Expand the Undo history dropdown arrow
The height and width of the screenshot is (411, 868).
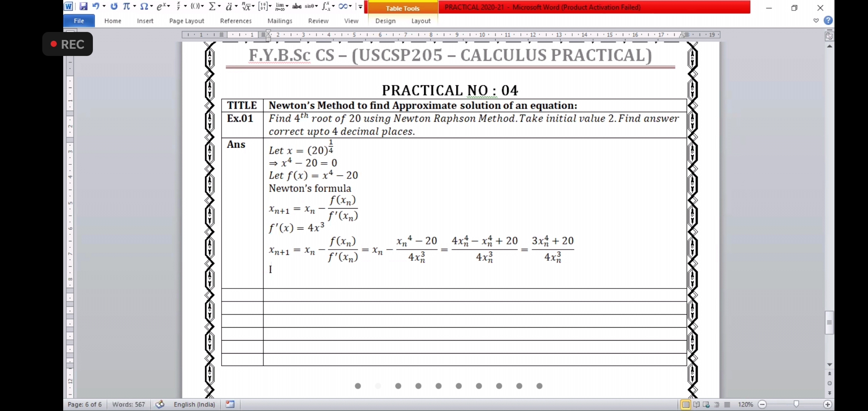tap(104, 6)
